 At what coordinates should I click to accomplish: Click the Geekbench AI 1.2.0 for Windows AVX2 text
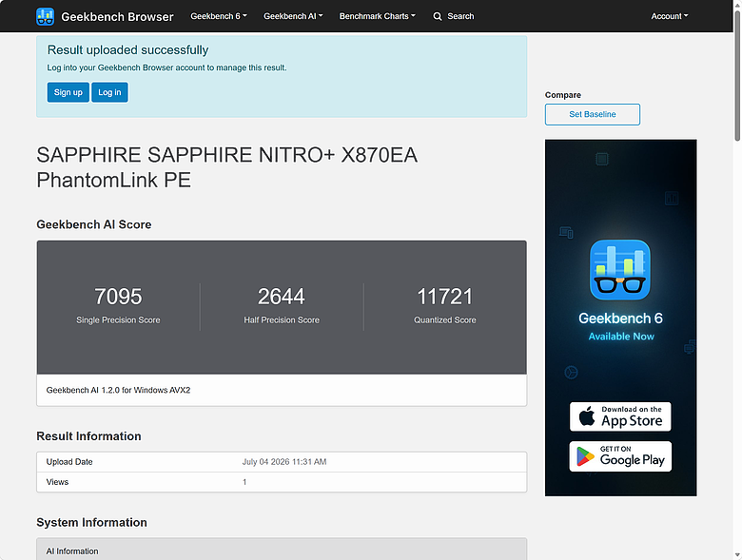point(118,390)
